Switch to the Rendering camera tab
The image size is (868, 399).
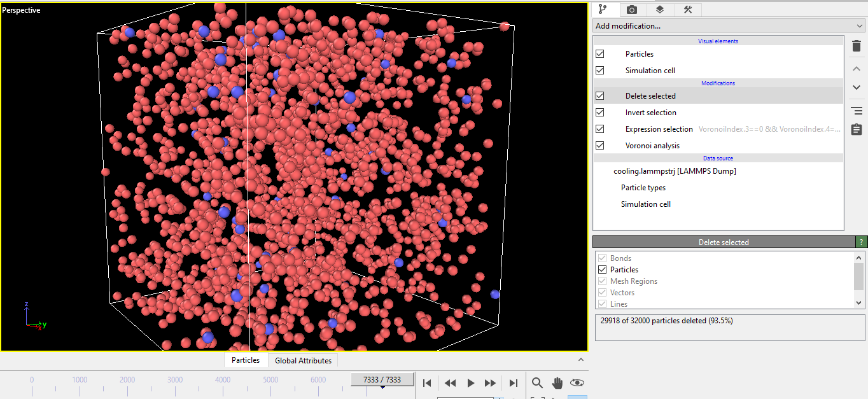(632, 9)
